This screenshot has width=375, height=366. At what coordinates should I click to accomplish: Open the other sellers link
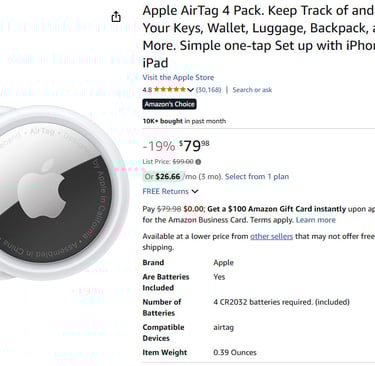pyautogui.click(x=271, y=236)
